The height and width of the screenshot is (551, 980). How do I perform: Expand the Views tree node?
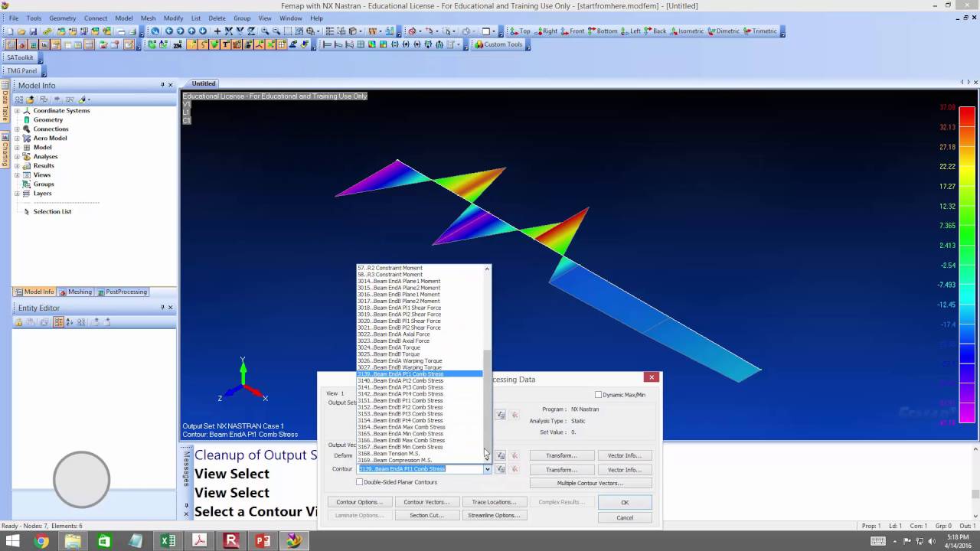coord(17,175)
